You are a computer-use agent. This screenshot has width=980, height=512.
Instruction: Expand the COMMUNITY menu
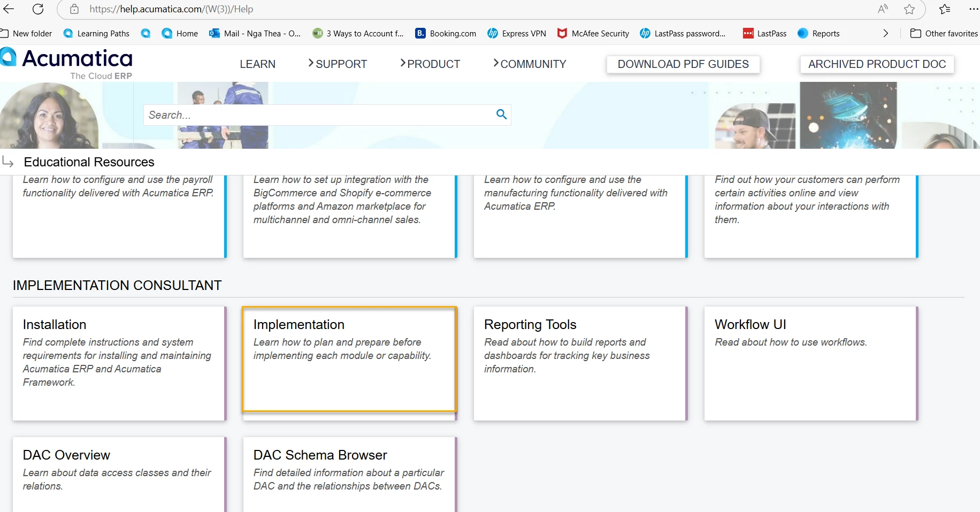click(530, 64)
